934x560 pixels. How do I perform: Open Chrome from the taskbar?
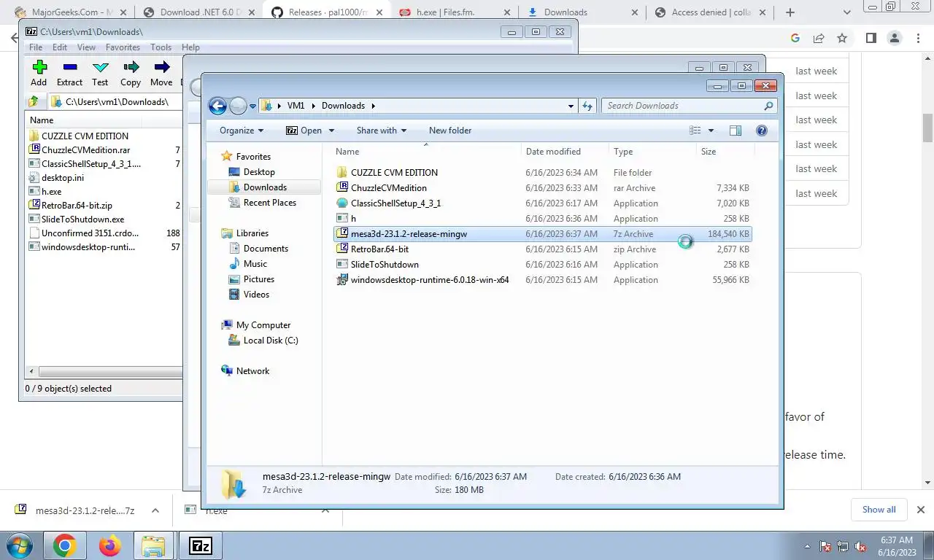coord(64,545)
